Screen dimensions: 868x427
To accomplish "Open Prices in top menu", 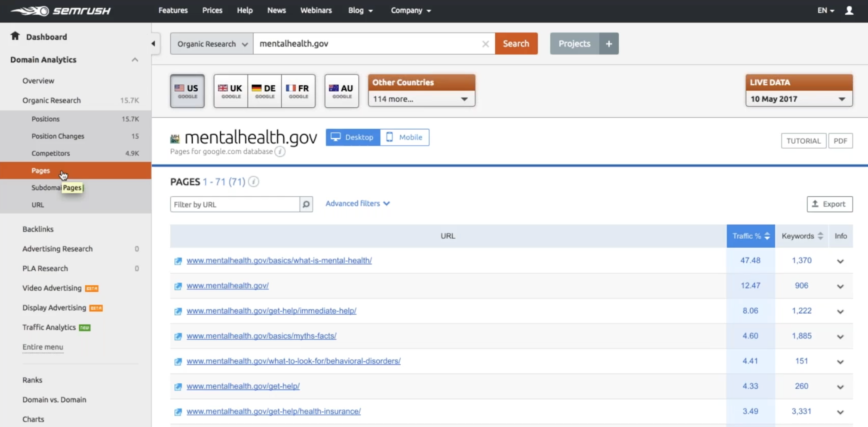I will 212,10.
